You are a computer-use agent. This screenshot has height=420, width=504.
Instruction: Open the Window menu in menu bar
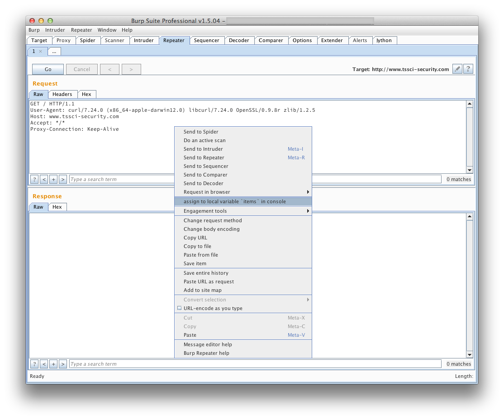(107, 30)
